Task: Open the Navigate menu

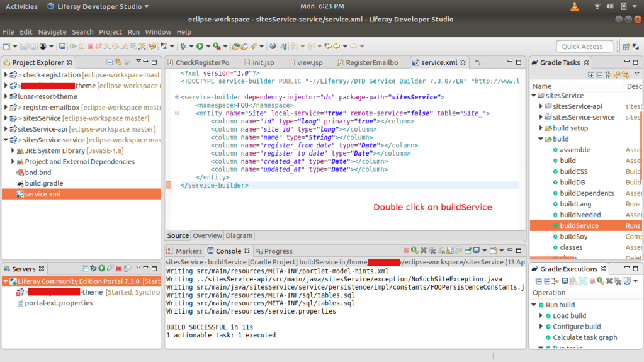Action: (52, 32)
